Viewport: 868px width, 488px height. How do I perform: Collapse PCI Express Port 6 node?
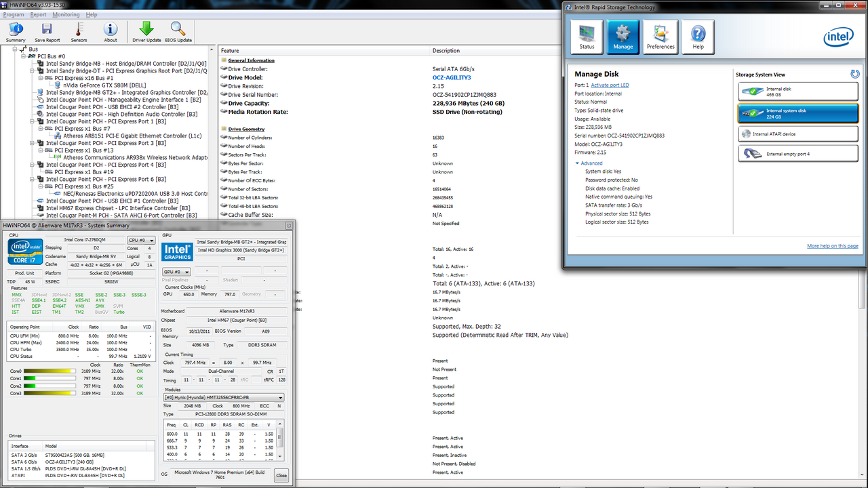[x=32, y=179]
